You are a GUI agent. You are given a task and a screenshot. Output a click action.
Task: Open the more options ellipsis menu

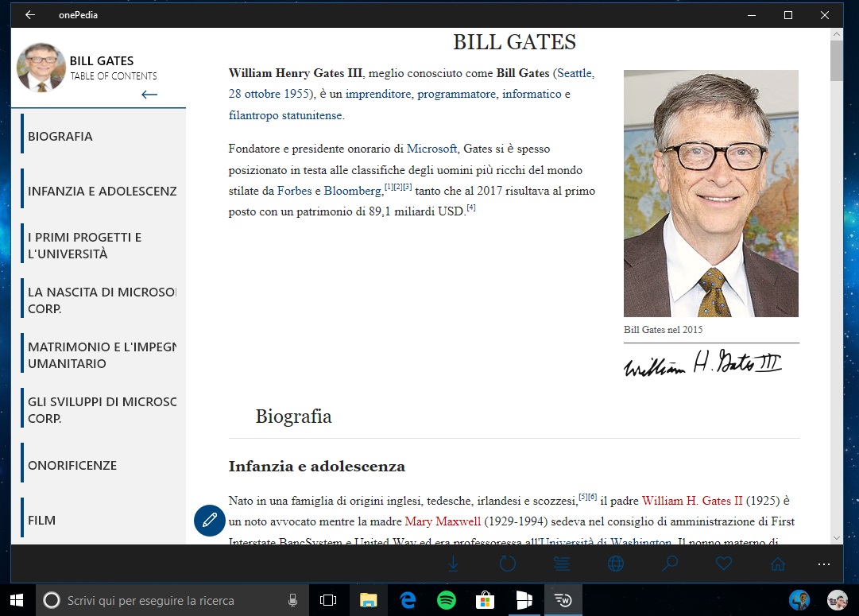point(824,564)
